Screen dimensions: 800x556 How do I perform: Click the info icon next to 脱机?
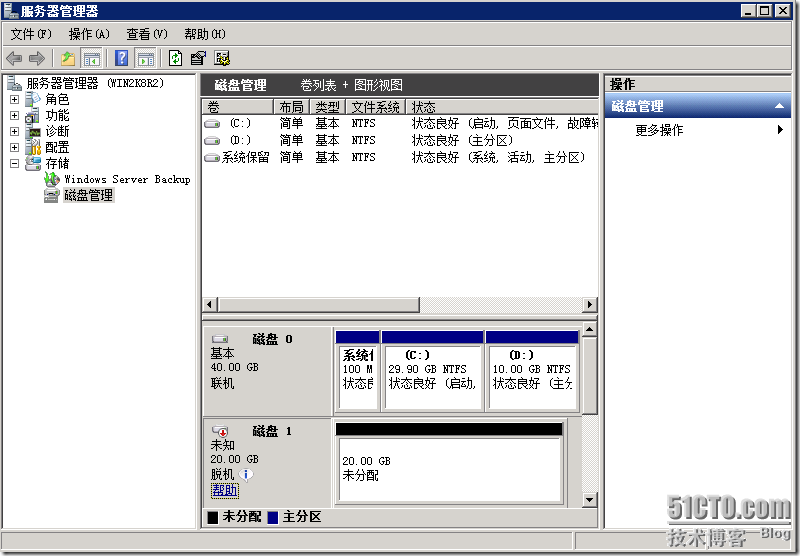pyautogui.click(x=246, y=475)
